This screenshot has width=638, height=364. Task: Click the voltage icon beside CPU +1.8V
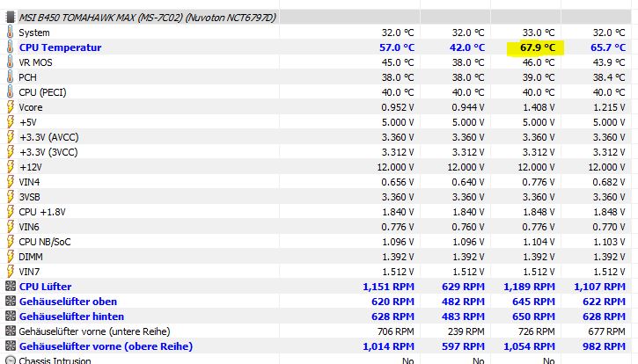pyautogui.click(x=11, y=212)
